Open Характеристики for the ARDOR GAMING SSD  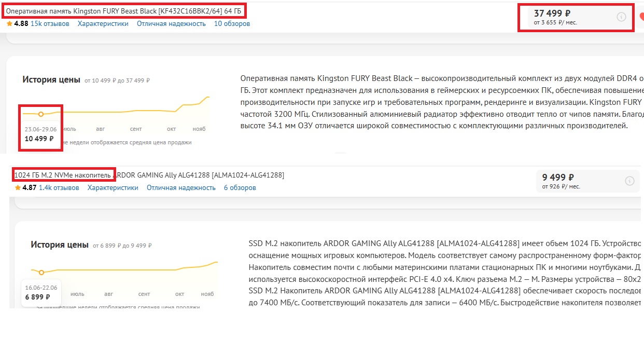tap(113, 187)
